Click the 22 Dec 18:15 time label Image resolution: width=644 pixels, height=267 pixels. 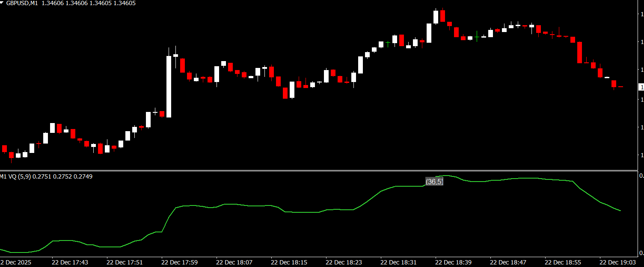coord(289,262)
